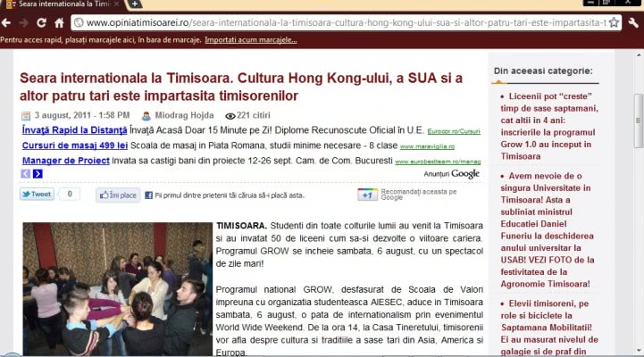This screenshot has width=644, height=357.
Task: Bookmark this page with the star icon
Action: point(614,22)
